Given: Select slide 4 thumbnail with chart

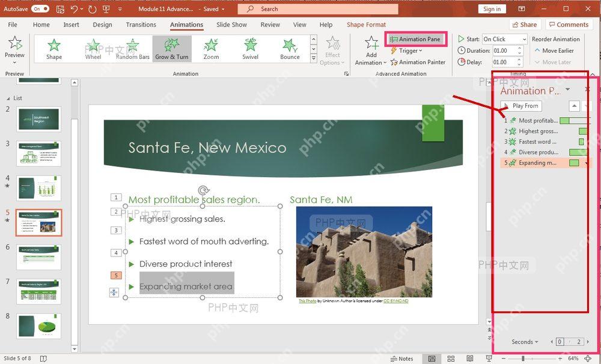Looking at the screenshot, I should (x=38, y=188).
